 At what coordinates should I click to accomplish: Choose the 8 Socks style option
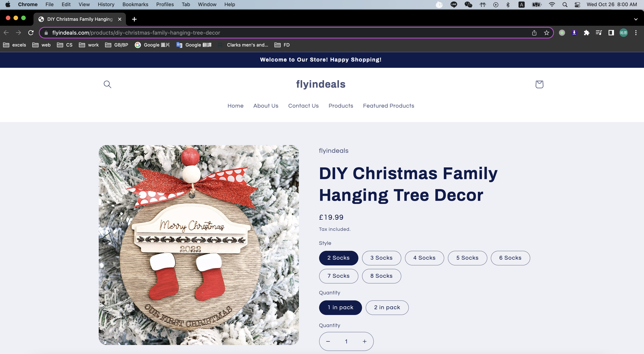click(381, 276)
